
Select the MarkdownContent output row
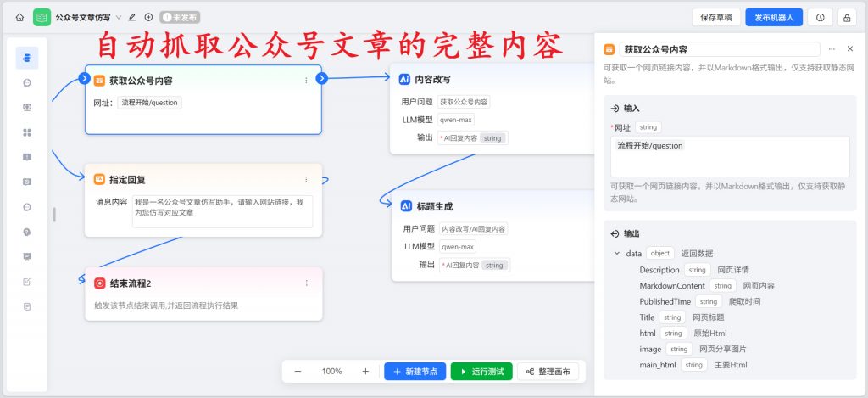707,285
